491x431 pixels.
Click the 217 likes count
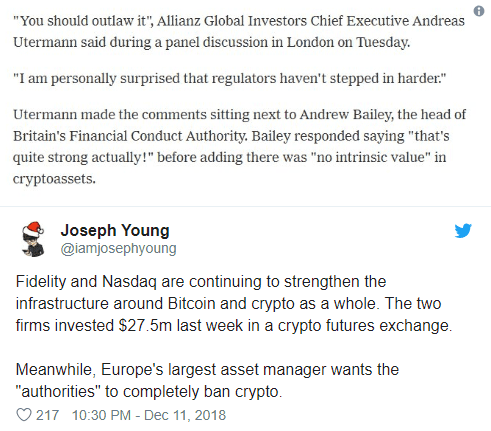pos(47,415)
